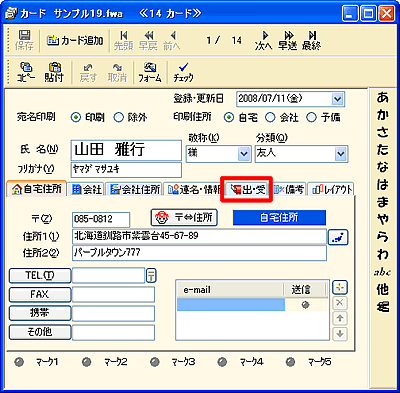The image size is (400, 393).
Task: Jump to abc in side index
Action: [x=382, y=272]
